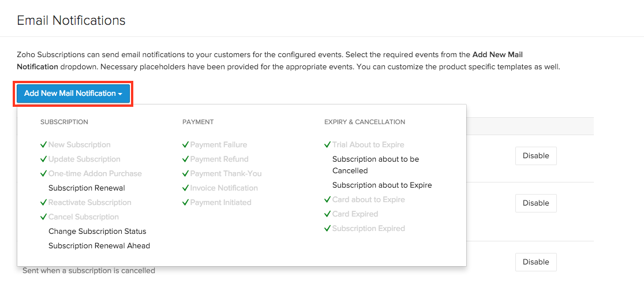The width and height of the screenshot is (644, 287).
Task: Click the topmost Disable button
Action: [536, 156]
